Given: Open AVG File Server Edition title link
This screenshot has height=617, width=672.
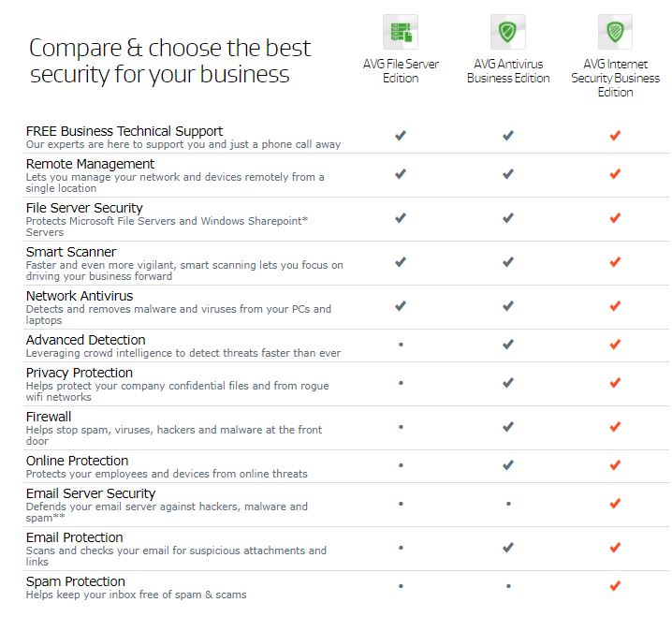Looking at the screenshot, I should click(x=401, y=71).
